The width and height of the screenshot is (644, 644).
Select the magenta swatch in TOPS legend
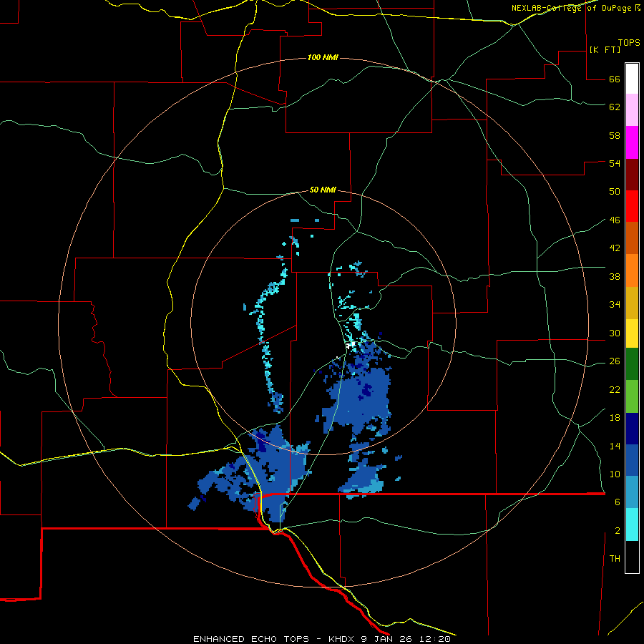(632, 142)
